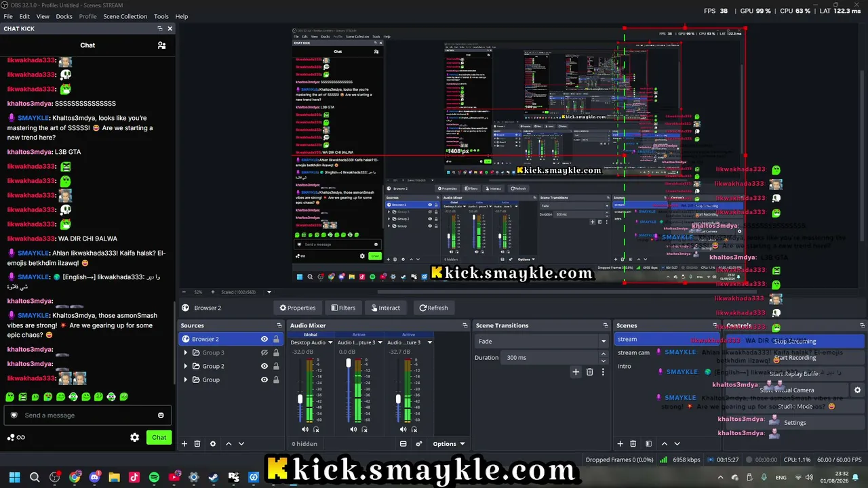Adjust the third audio capture volume fader
This screenshot has width=868, height=488.
(x=398, y=399)
